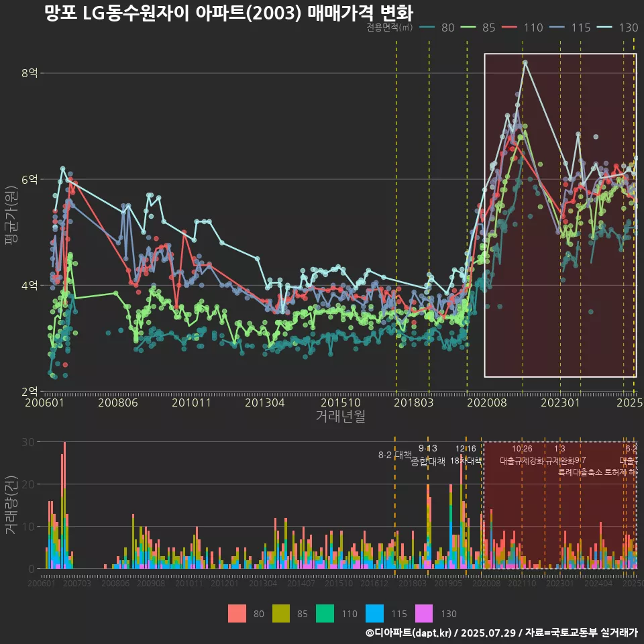Click the 30 label on volume chart axis
This screenshot has width=644, height=644.
[x=28, y=442]
